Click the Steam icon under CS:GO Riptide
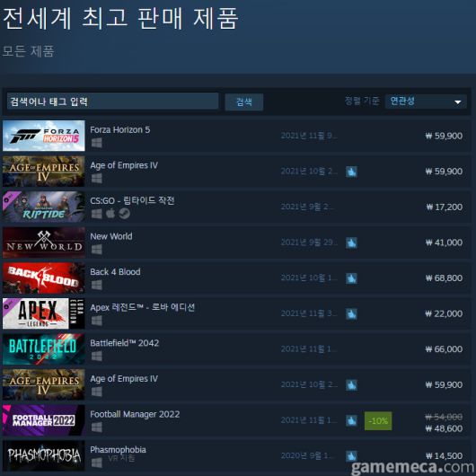Image resolution: width=476 pixels, height=476 pixels. point(124,214)
